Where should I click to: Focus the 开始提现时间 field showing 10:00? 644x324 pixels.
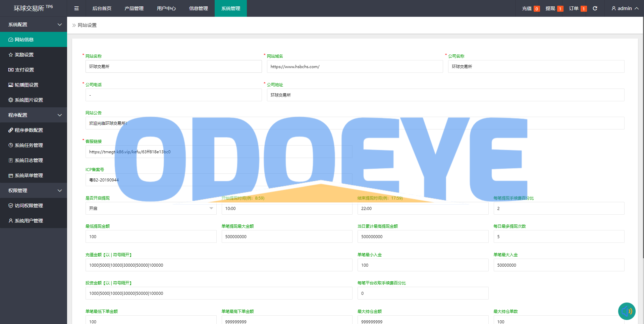(x=287, y=208)
